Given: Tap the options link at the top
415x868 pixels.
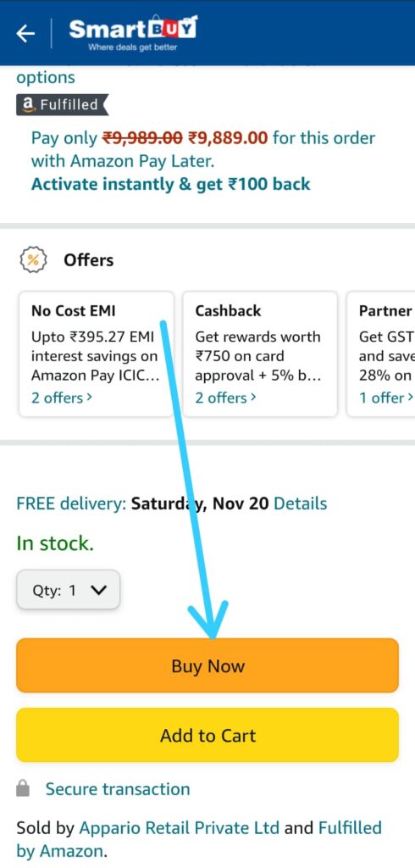Looking at the screenshot, I should click(x=46, y=77).
